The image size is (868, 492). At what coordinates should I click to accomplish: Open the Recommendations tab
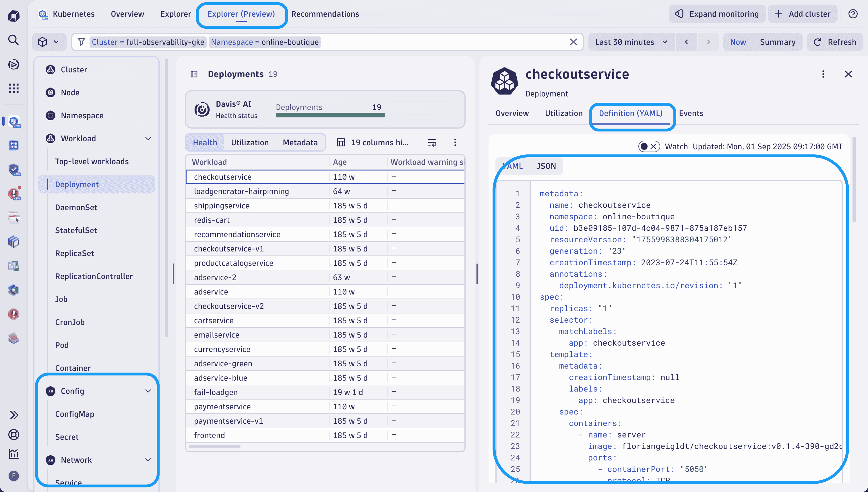coord(325,14)
